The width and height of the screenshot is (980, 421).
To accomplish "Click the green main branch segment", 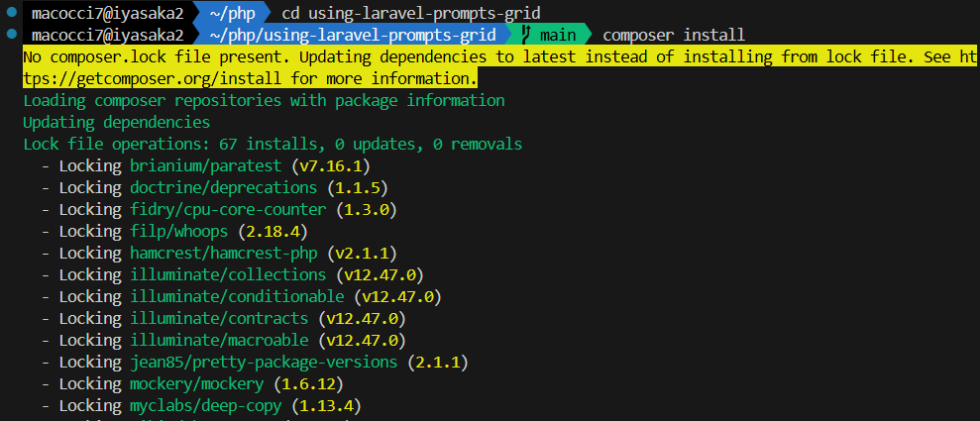I will (x=549, y=36).
